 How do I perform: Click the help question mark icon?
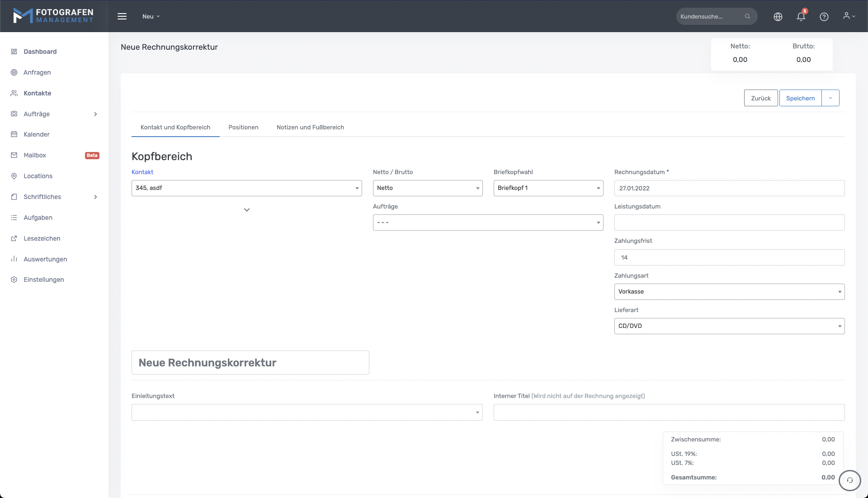[824, 17]
